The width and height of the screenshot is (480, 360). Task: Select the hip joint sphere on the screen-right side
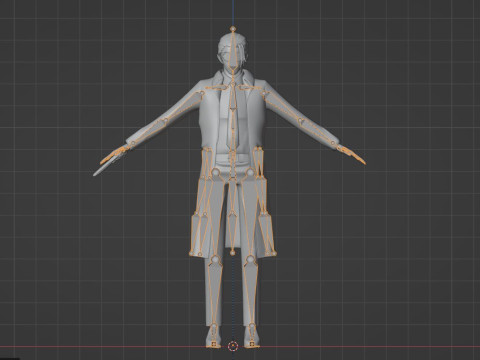250,172
